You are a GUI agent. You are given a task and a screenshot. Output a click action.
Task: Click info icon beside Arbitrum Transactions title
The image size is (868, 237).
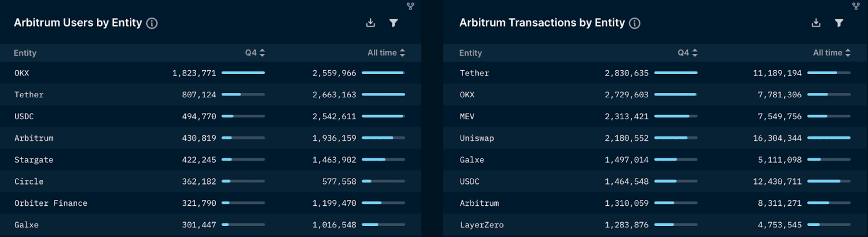[x=635, y=23]
